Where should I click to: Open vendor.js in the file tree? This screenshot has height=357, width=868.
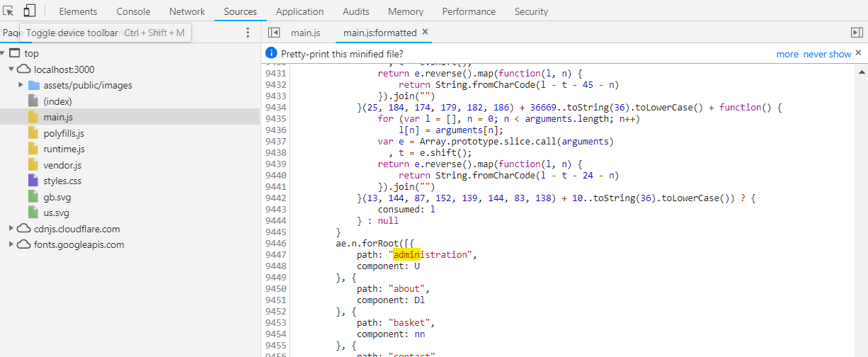62,165
